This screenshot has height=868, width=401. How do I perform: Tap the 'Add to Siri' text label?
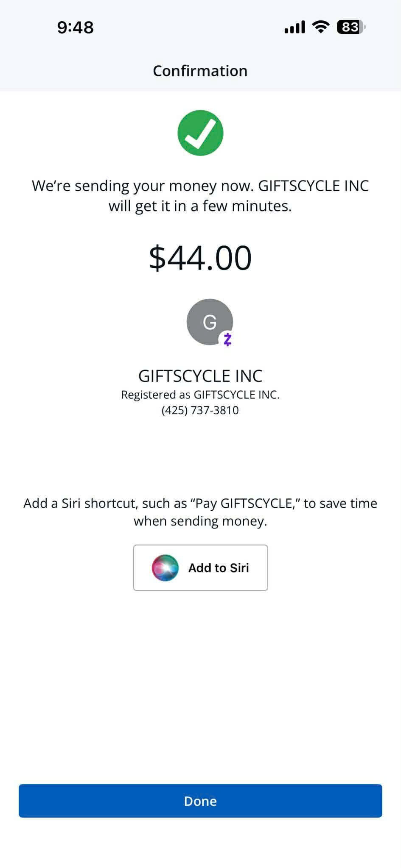pyautogui.click(x=219, y=568)
